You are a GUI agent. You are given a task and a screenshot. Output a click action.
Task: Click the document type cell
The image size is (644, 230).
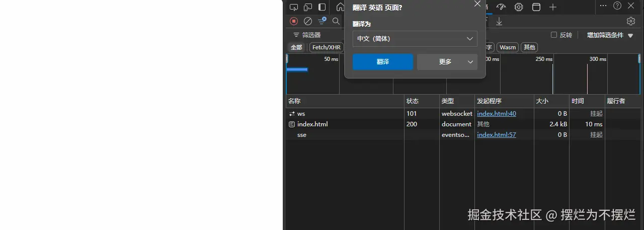pos(456,124)
